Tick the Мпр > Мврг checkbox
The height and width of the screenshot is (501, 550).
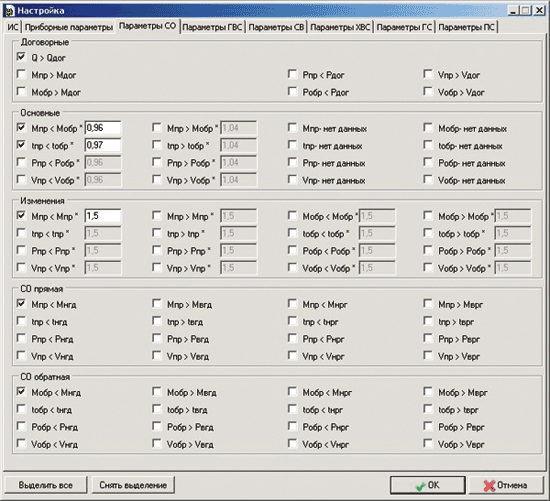(428, 303)
